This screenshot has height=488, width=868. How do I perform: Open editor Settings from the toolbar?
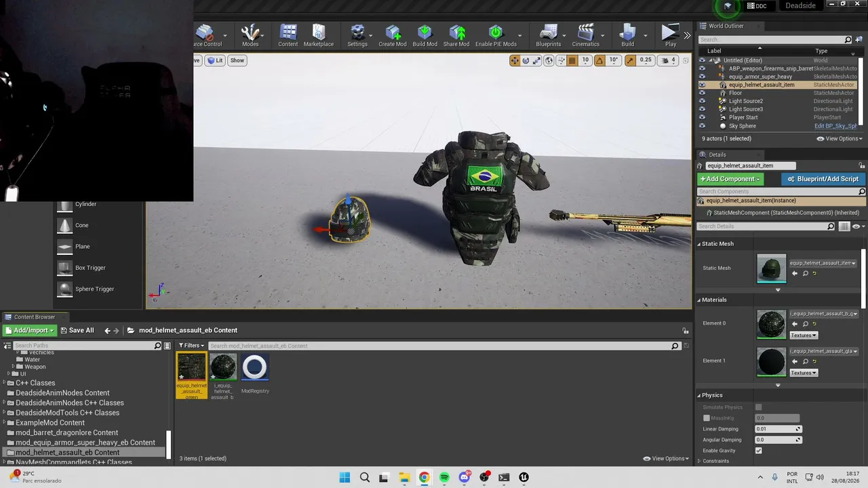(x=357, y=35)
